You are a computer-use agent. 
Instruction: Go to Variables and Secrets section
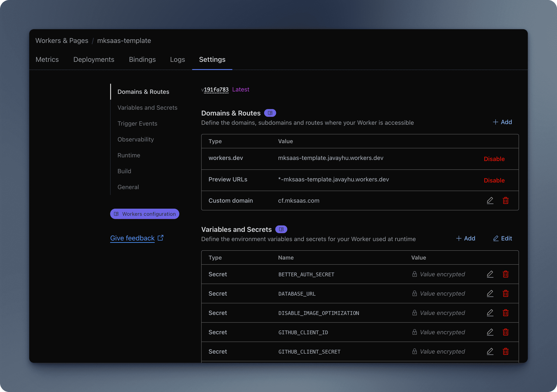[147, 108]
